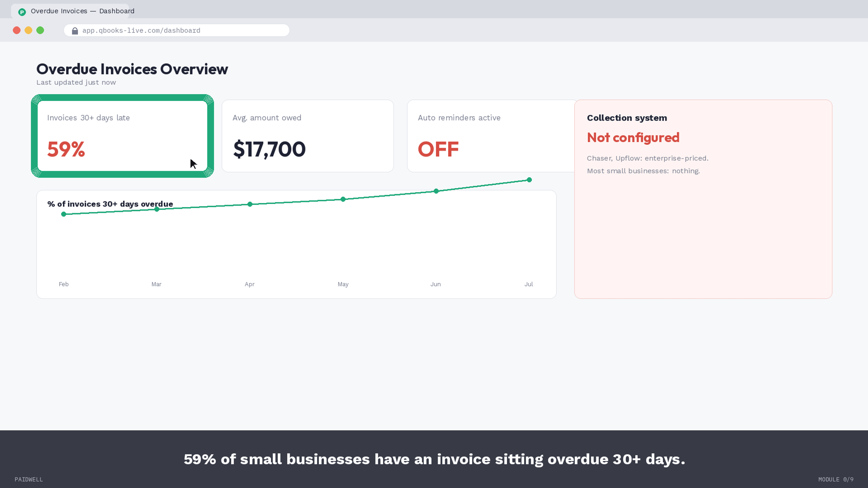
Task: Click the Overdue Invoices Overview heading
Action: [x=132, y=69]
